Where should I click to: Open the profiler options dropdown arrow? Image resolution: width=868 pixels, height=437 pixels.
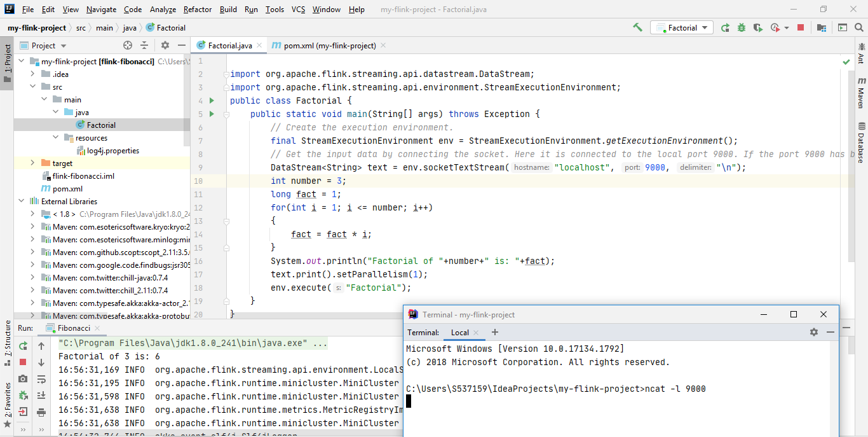coord(787,28)
